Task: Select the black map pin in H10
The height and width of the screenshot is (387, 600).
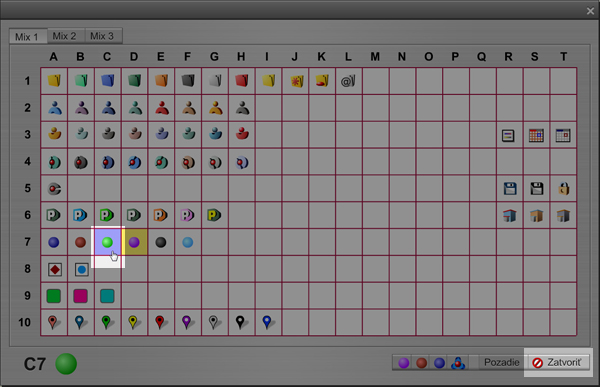Action: pos(240,322)
